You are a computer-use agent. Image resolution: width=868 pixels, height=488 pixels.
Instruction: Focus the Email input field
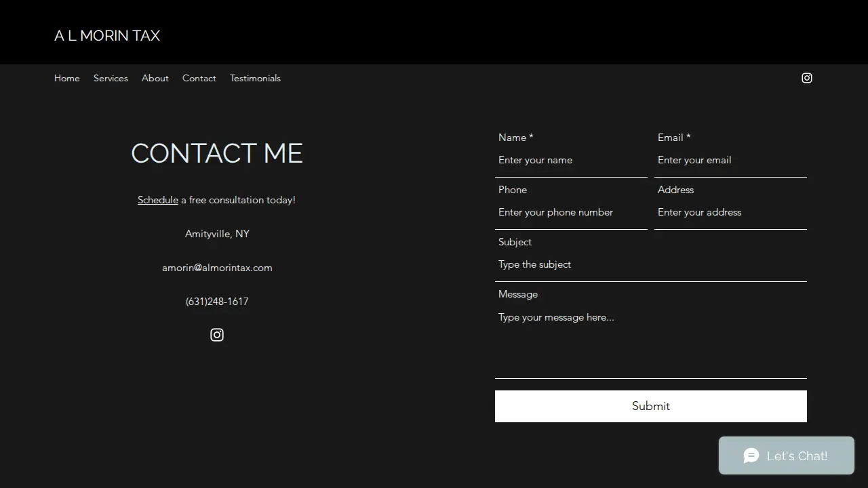point(730,161)
